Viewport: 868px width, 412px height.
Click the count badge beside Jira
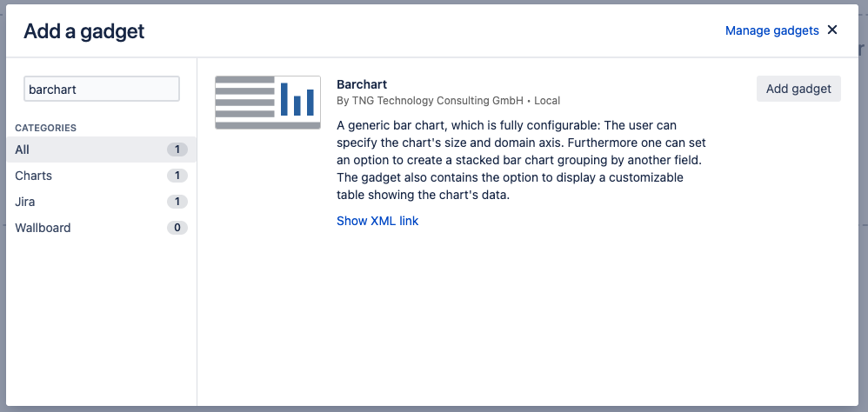click(x=177, y=202)
